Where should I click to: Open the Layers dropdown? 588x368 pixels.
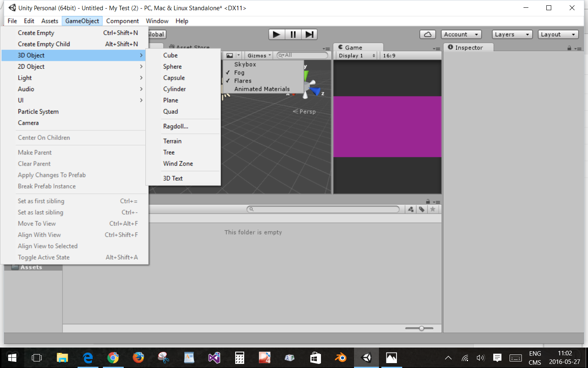(x=512, y=34)
